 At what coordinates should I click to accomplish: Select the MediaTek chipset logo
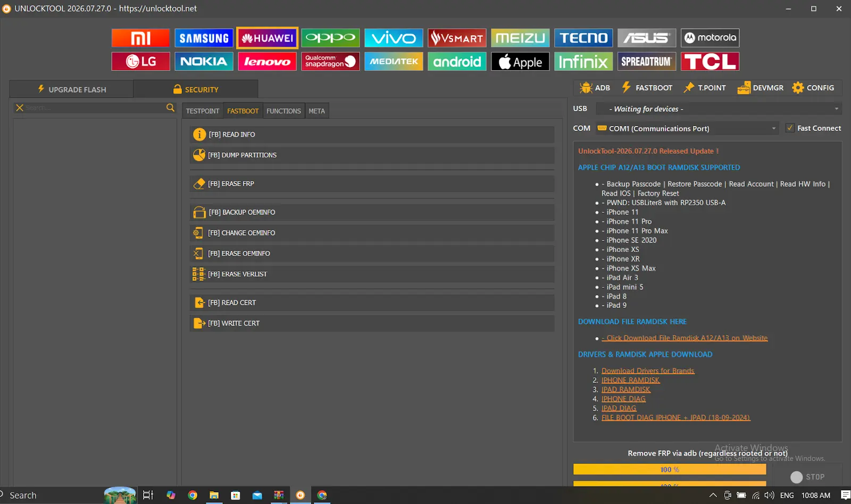click(394, 61)
